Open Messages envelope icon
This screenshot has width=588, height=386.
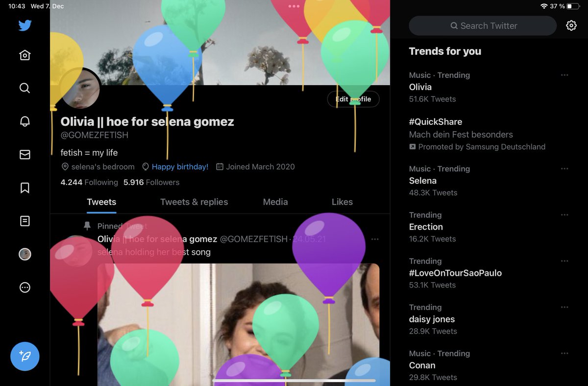pyautogui.click(x=25, y=155)
